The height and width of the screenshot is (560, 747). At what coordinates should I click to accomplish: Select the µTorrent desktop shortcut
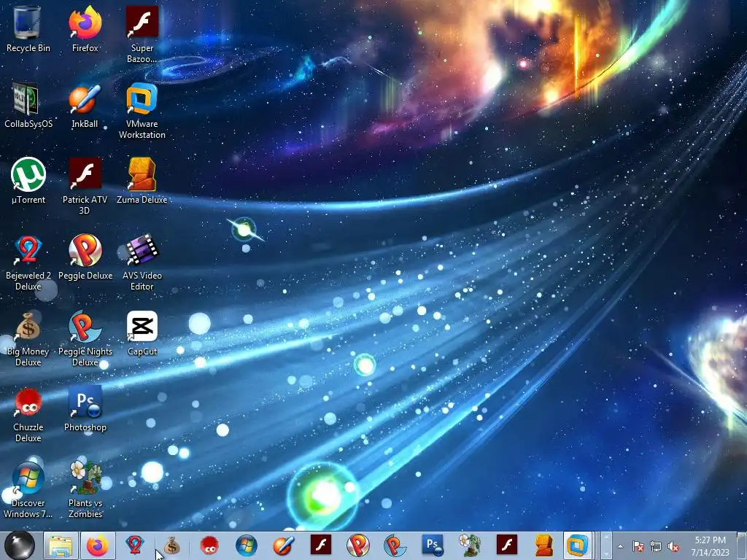coord(28,180)
